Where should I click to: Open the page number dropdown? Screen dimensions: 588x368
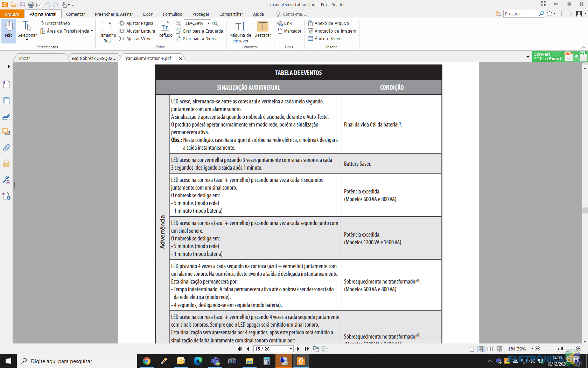pyautogui.click(x=291, y=349)
